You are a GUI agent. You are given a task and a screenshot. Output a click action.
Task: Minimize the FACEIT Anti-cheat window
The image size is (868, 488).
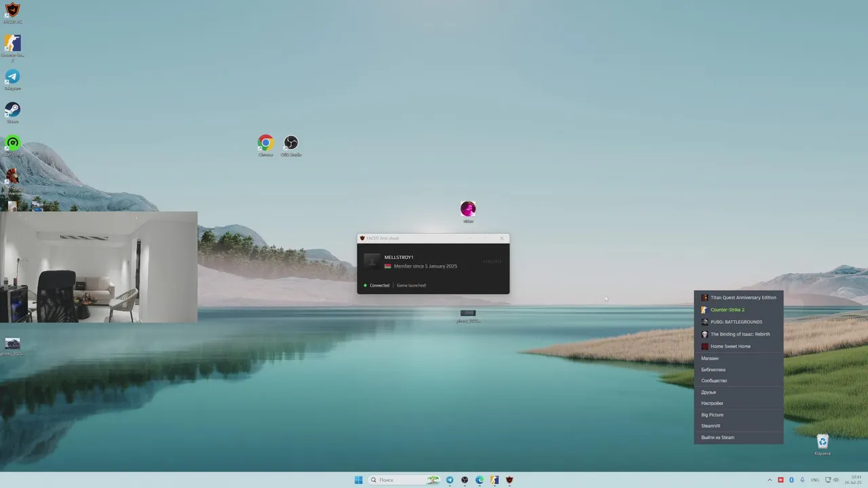[471, 238]
